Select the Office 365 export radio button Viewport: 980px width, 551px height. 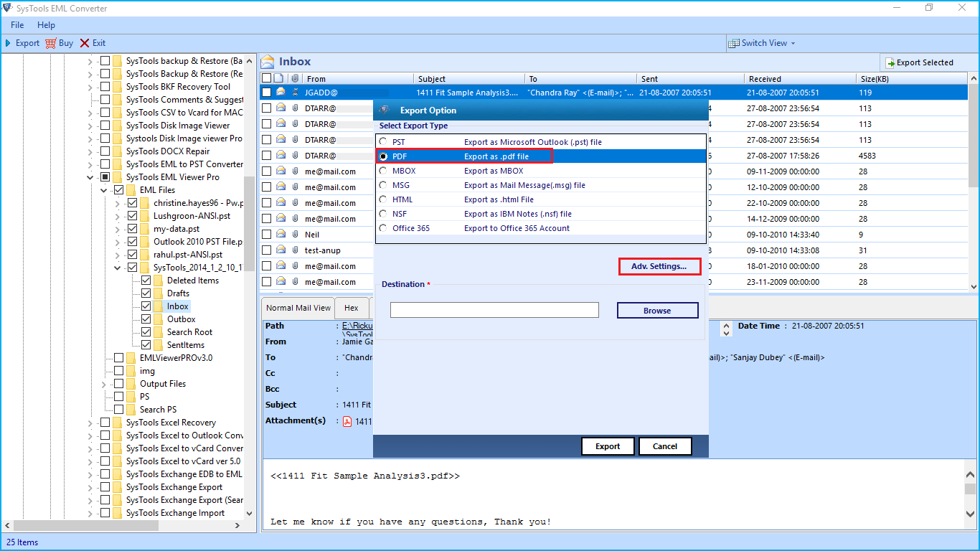pos(383,228)
